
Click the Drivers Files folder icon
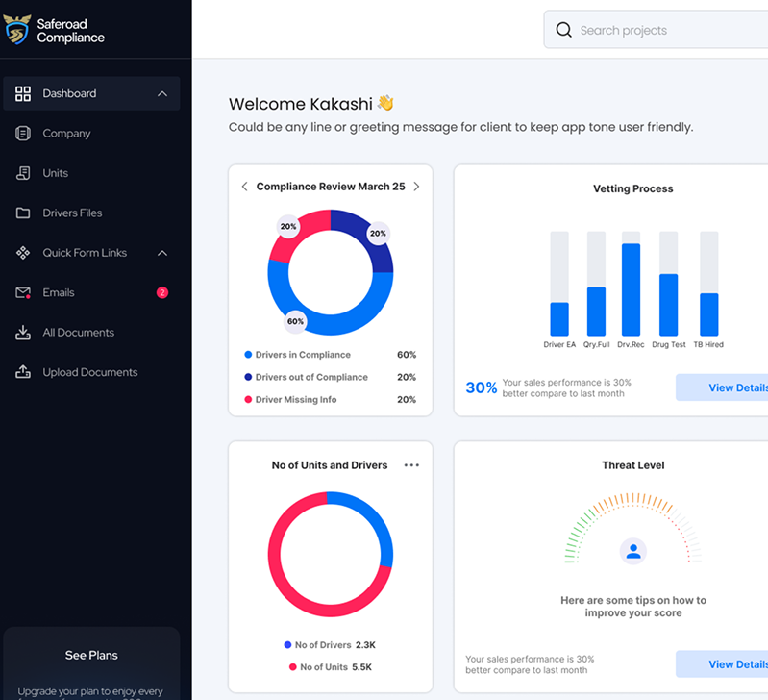[23, 213]
